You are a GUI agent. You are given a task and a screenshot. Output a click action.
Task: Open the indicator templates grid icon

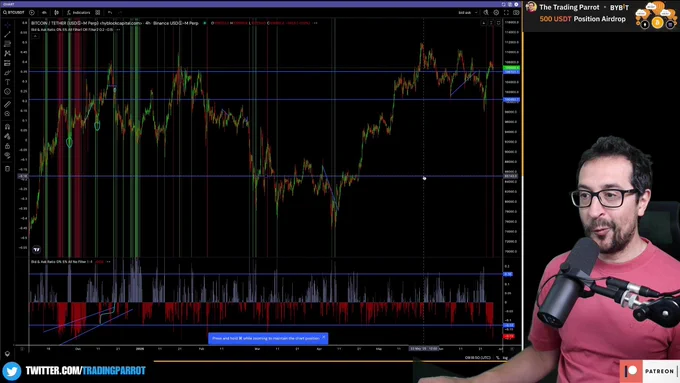98,13
